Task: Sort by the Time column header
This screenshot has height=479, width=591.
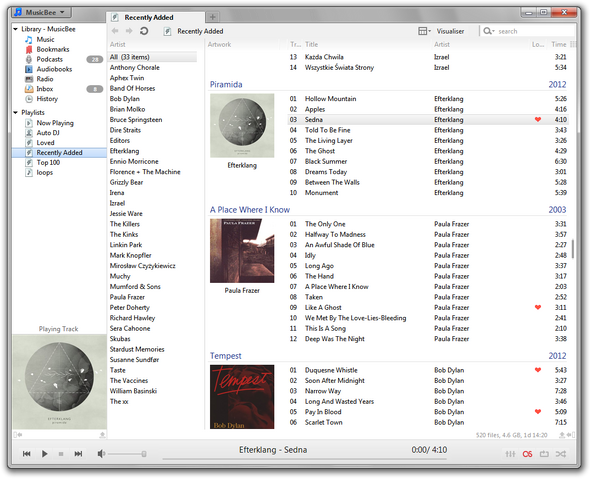Action: coord(559,44)
